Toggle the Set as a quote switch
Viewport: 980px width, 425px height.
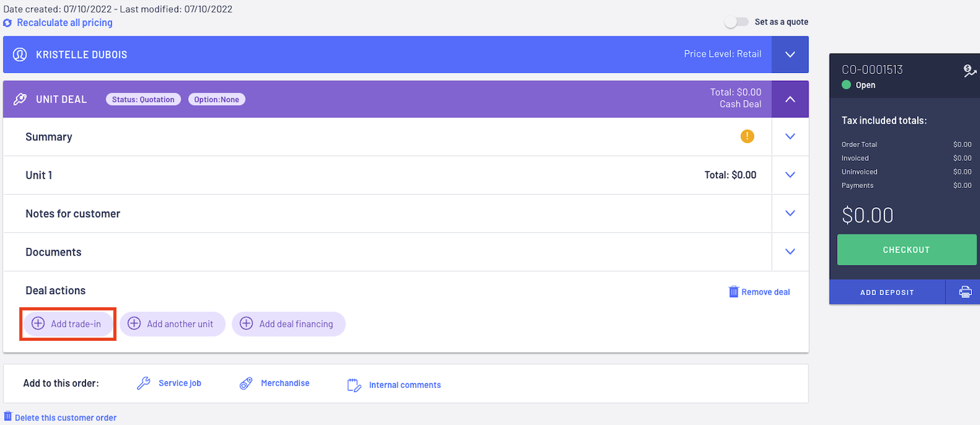(x=736, y=22)
